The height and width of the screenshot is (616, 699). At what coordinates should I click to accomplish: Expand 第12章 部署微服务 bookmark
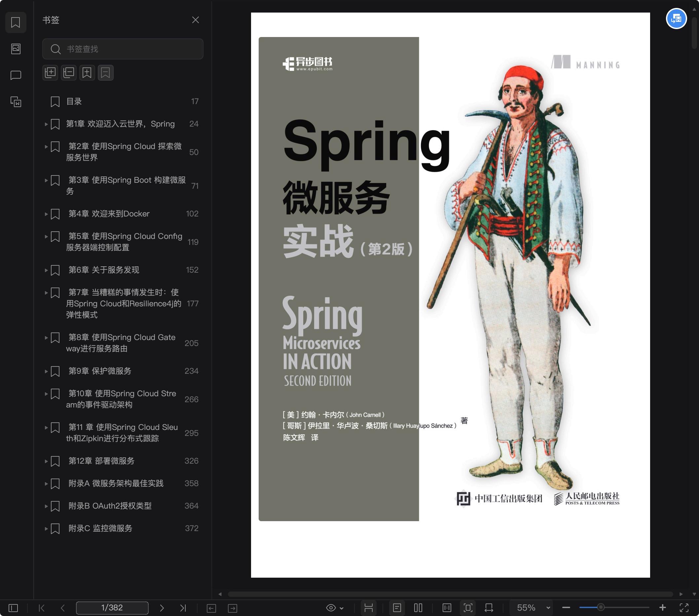point(46,461)
